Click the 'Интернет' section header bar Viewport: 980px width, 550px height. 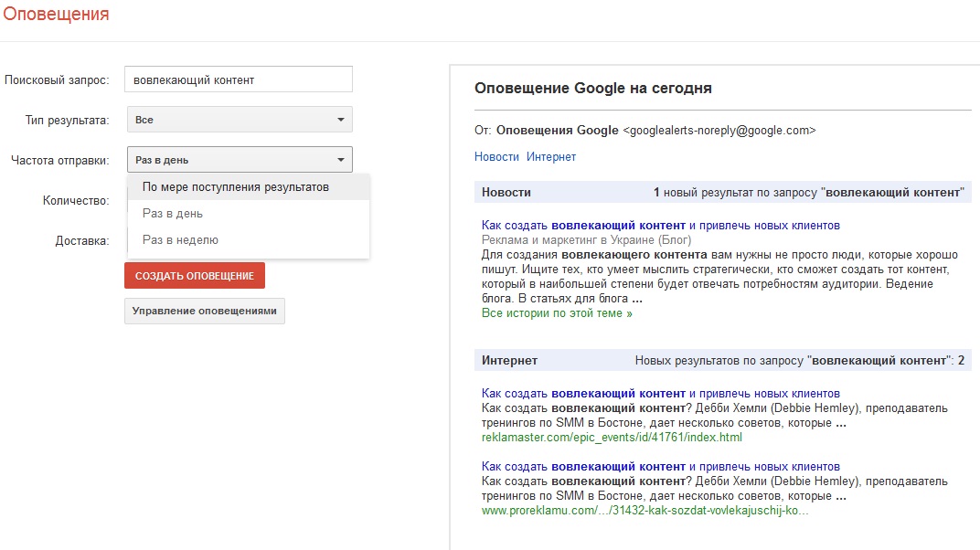click(x=722, y=360)
